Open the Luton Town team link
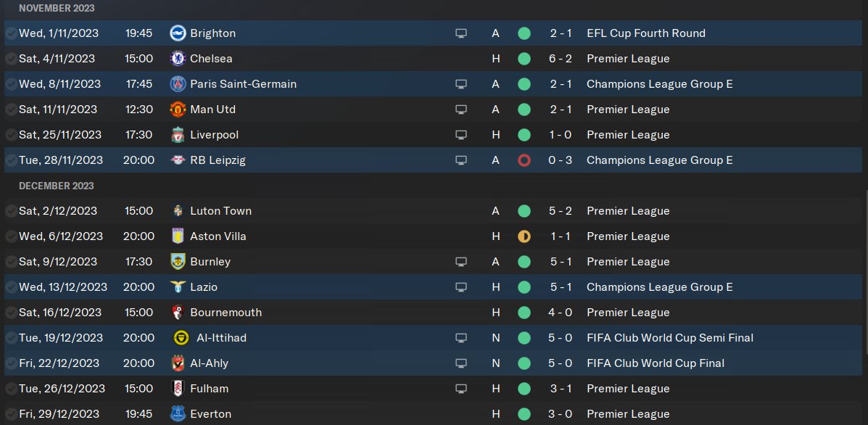 (220, 211)
